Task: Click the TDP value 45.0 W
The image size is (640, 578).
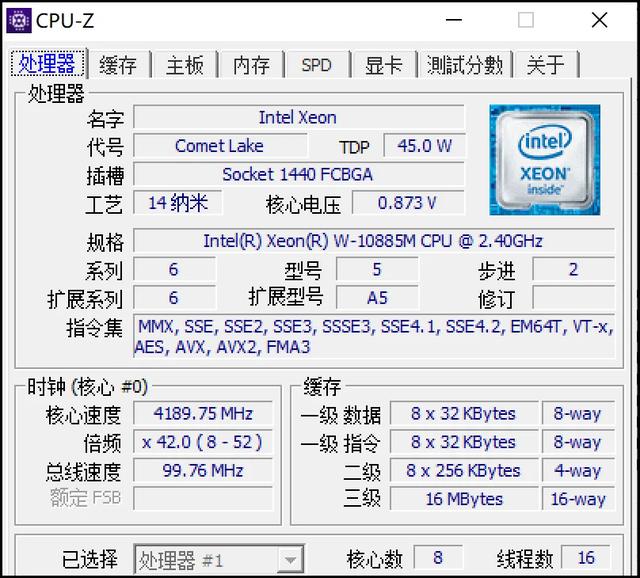Action: click(424, 146)
